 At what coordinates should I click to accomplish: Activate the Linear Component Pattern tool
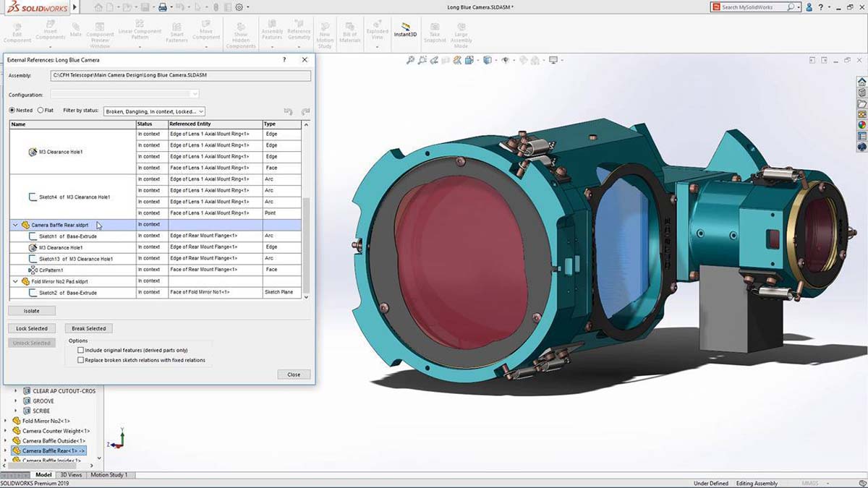(x=140, y=29)
